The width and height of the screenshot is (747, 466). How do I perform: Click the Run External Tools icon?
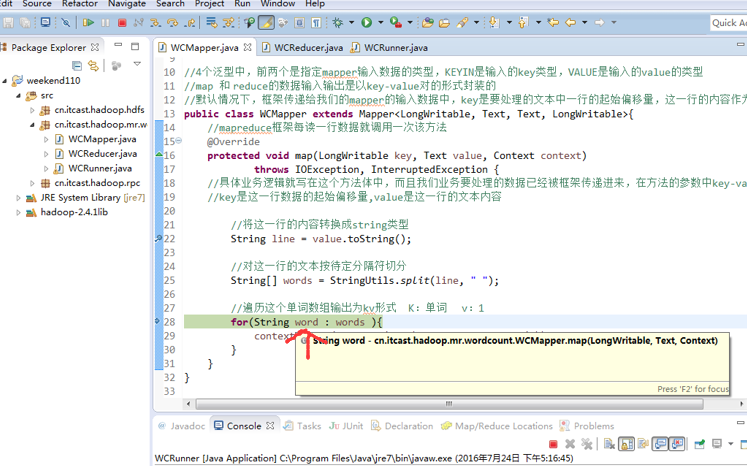(395, 22)
